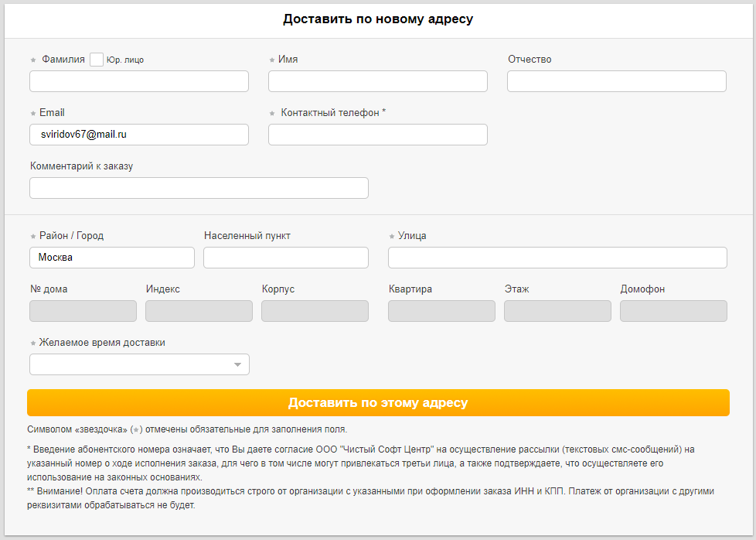The image size is (756, 540).
Task: Click the Контактный телефон input
Action: pyautogui.click(x=377, y=135)
